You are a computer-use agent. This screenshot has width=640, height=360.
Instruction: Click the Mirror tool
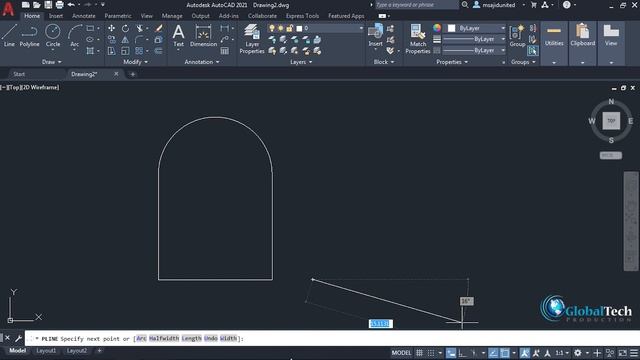pos(125,40)
